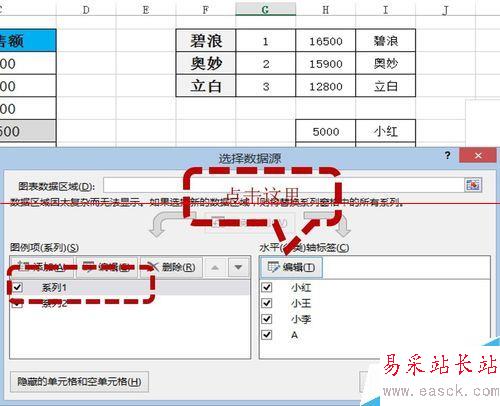This screenshot has width=500, height=406.
Task: Select 小王 entry in axis labels list
Action: pyautogui.click(x=301, y=303)
